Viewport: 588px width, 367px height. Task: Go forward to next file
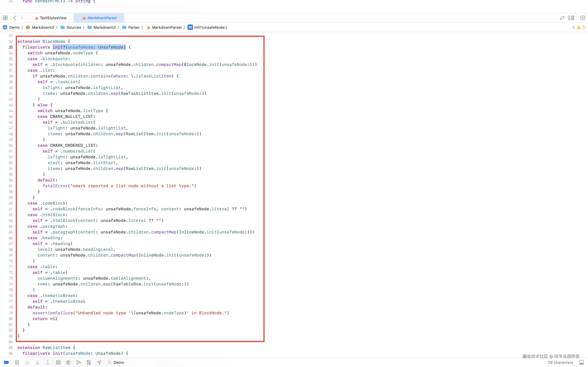coord(22,18)
